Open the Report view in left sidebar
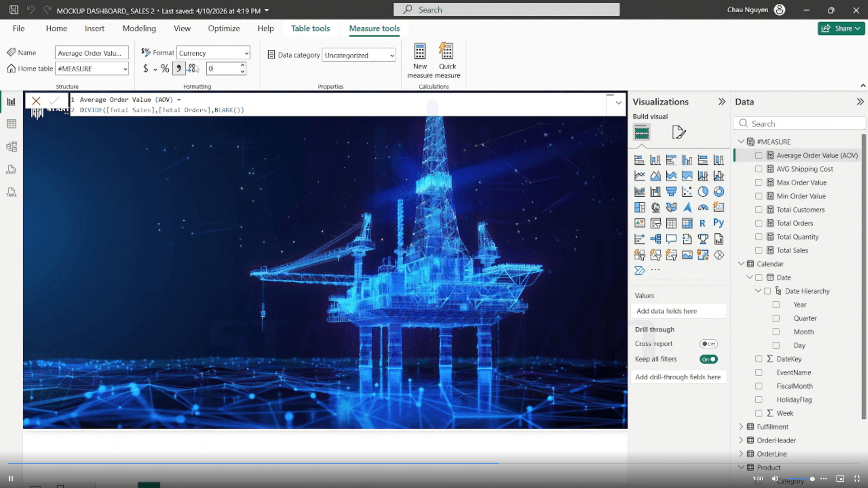868x488 pixels. pos(11,102)
